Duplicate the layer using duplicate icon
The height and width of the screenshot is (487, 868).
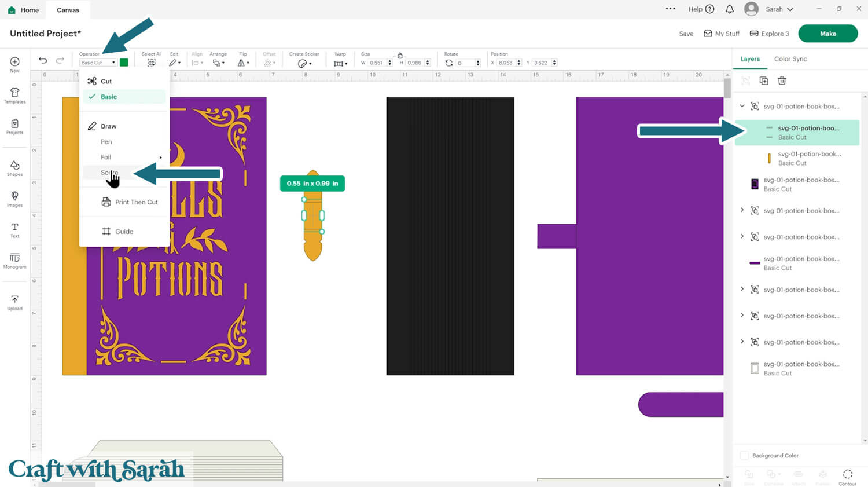tap(764, 81)
